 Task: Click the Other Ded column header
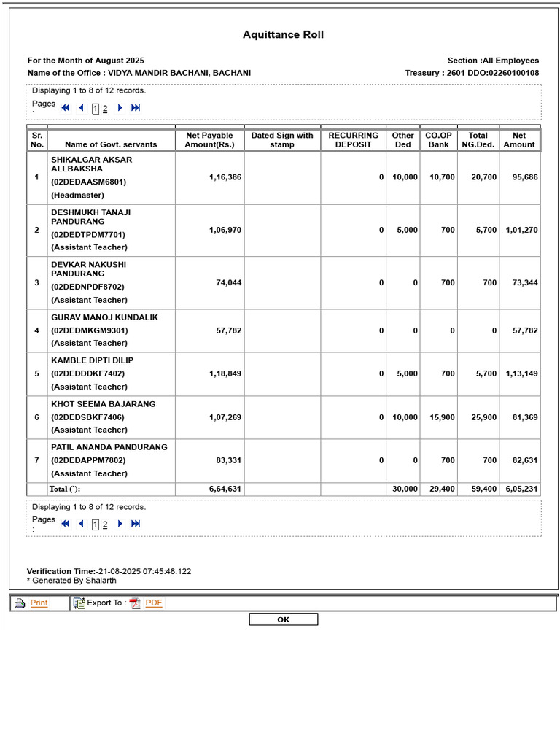(x=402, y=140)
